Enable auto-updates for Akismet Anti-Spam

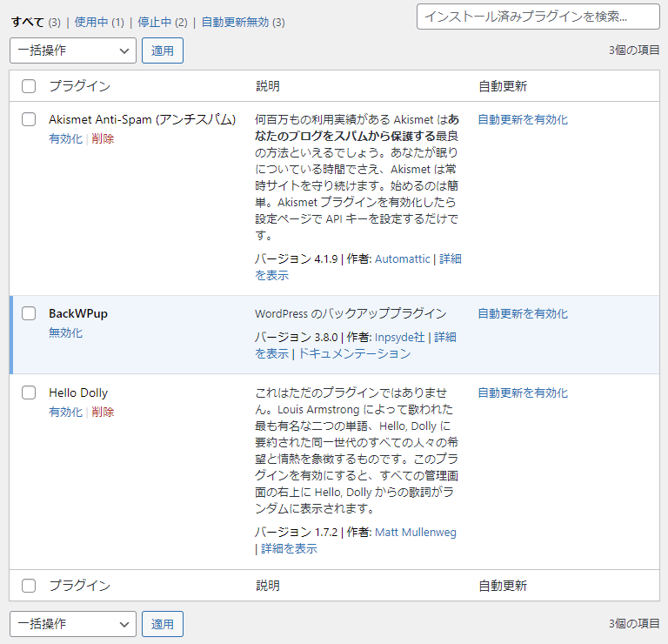click(523, 120)
